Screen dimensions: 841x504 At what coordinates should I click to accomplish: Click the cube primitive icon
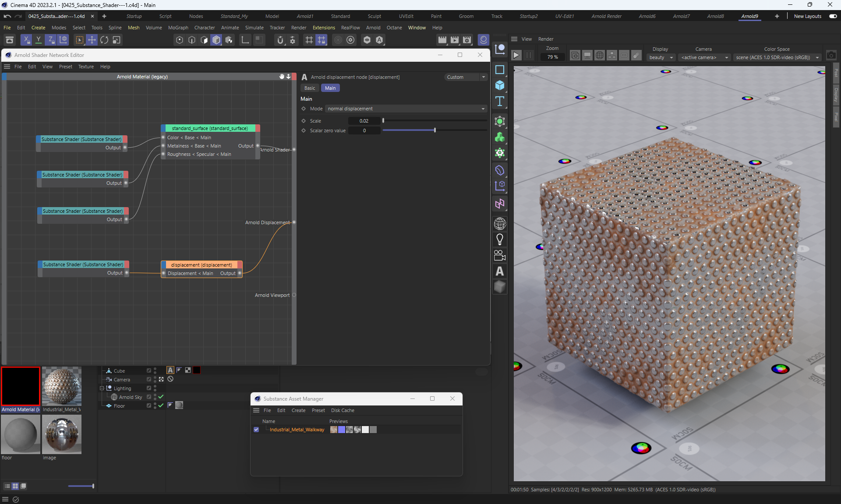499,85
